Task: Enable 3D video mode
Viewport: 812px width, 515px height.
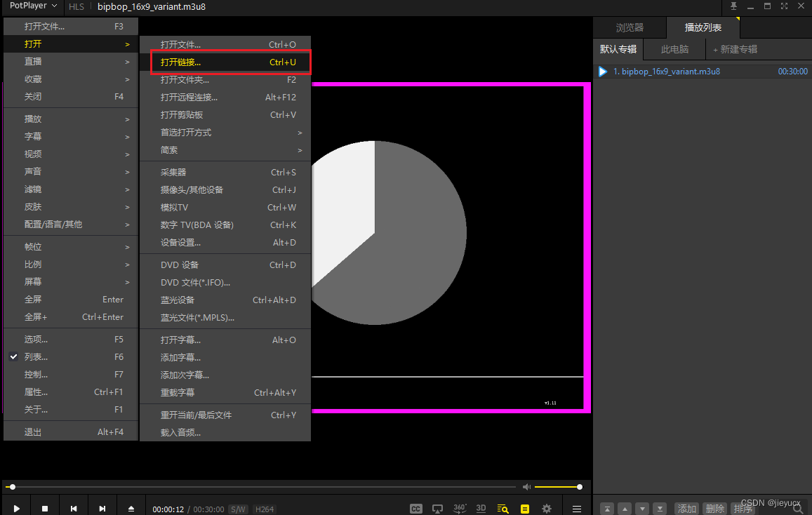Action: pyautogui.click(x=481, y=509)
